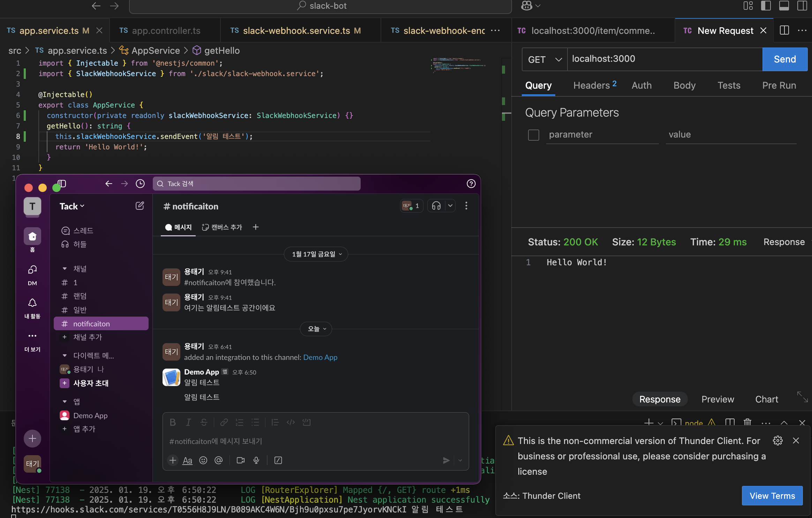Open Slack help question mark icon

471,184
